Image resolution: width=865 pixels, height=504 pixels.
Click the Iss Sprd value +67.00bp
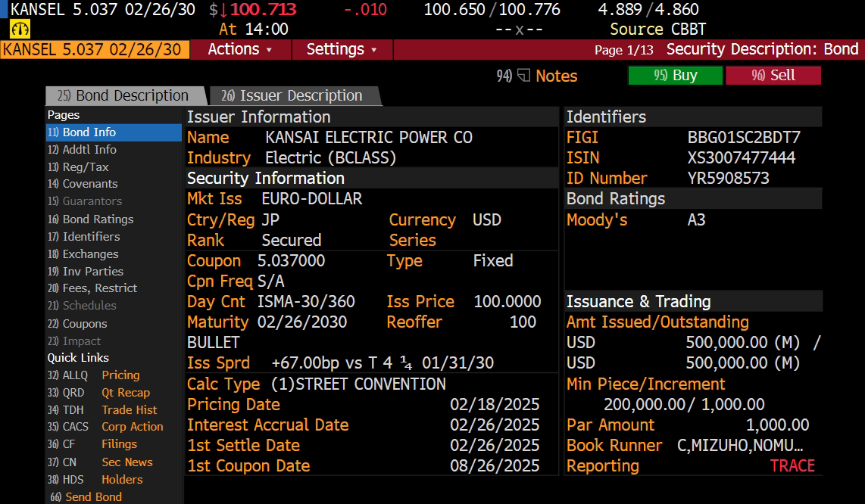point(305,362)
